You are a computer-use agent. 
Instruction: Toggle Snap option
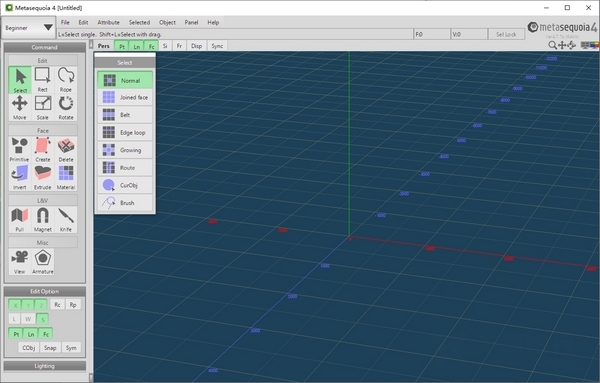pyautogui.click(x=50, y=348)
